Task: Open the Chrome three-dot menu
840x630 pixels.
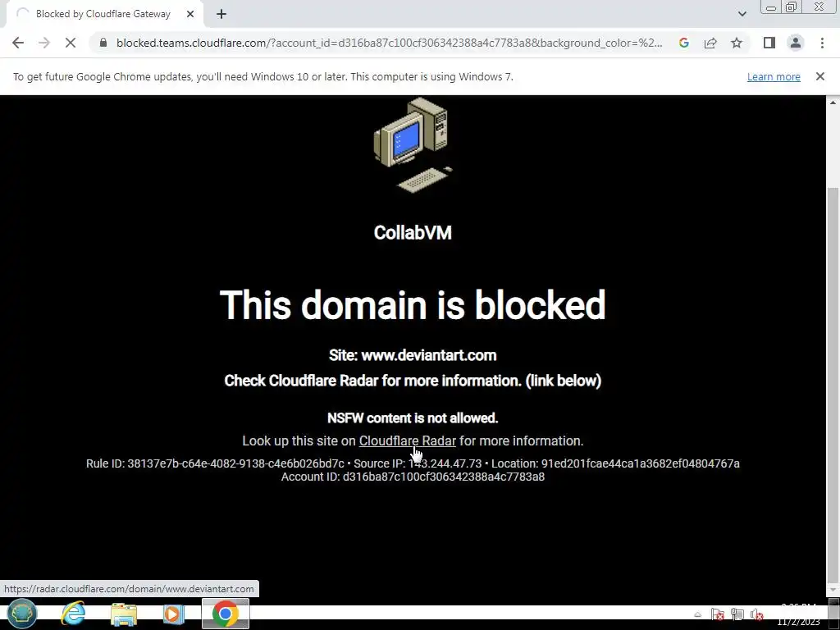Action: pyautogui.click(x=822, y=43)
